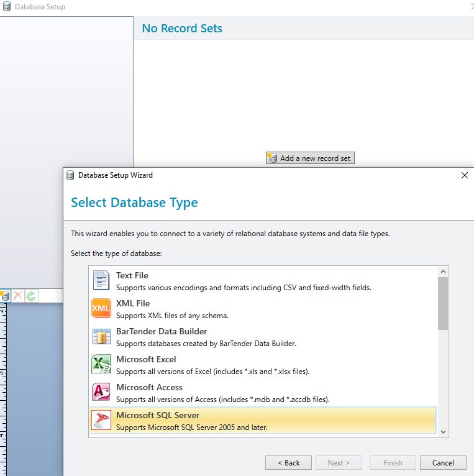Image resolution: width=474 pixels, height=476 pixels.
Task: Choose BarTender Data Builder from the list
Action: (x=263, y=337)
